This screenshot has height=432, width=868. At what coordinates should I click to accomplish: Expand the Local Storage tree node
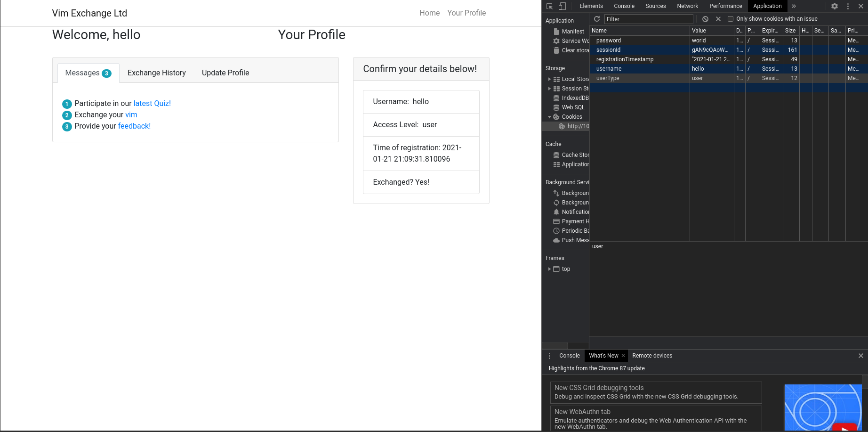tap(549, 79)
